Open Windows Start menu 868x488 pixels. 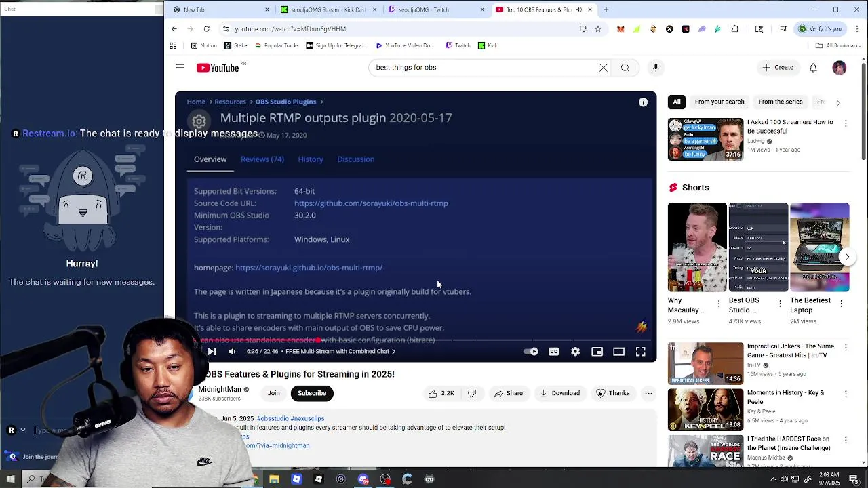tap(11, 479)
